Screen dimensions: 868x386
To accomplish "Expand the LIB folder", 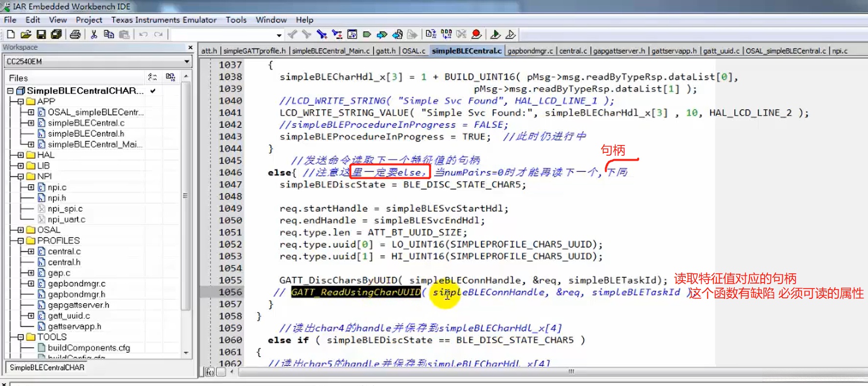I will coord(21,166).
